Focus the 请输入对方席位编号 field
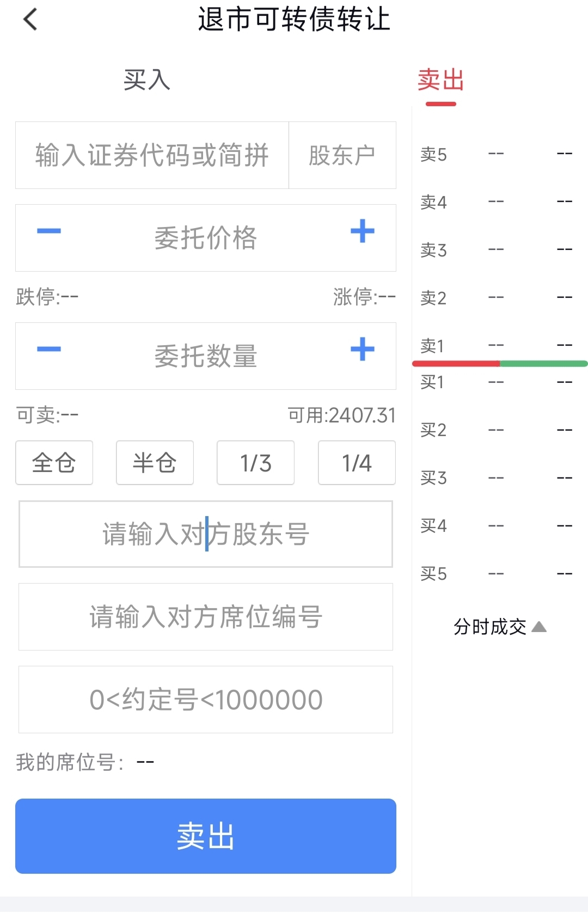 point(206,617)
